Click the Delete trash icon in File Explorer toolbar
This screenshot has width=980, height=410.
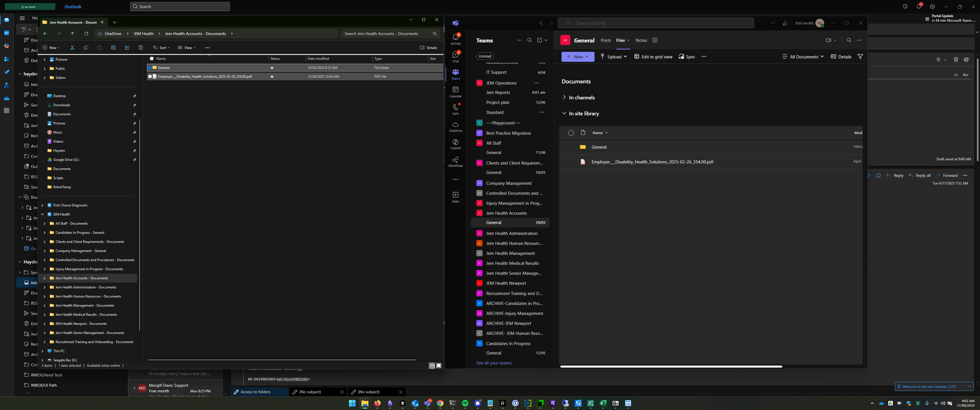(x=141, y=48)
